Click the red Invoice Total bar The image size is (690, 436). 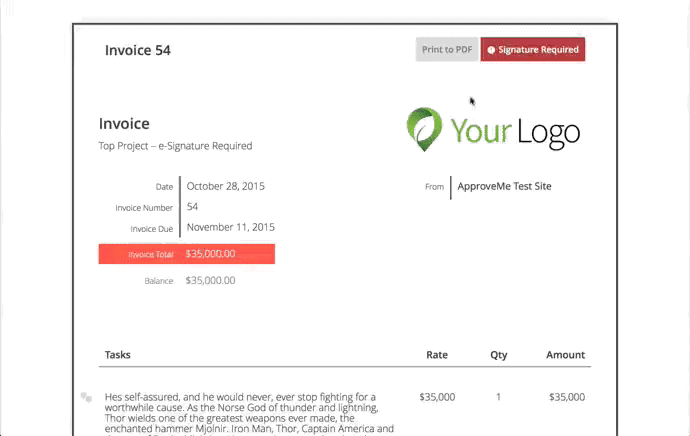tap(187, 254)
